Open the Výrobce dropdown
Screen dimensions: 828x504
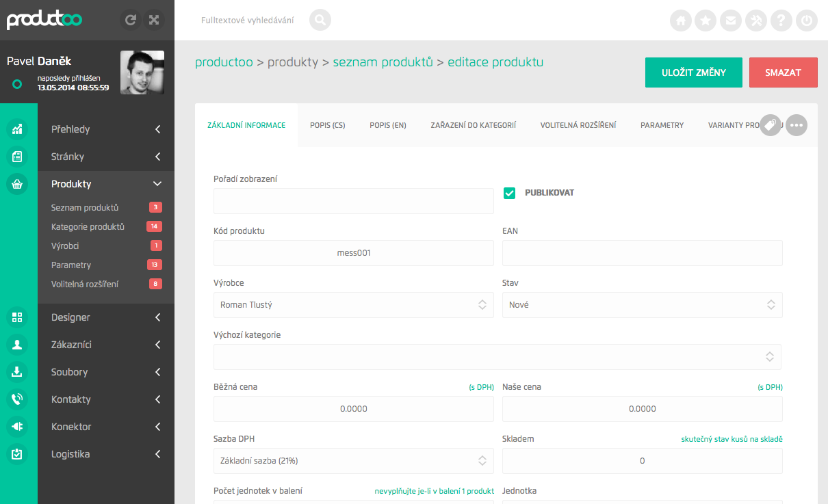tap(354, 305)
